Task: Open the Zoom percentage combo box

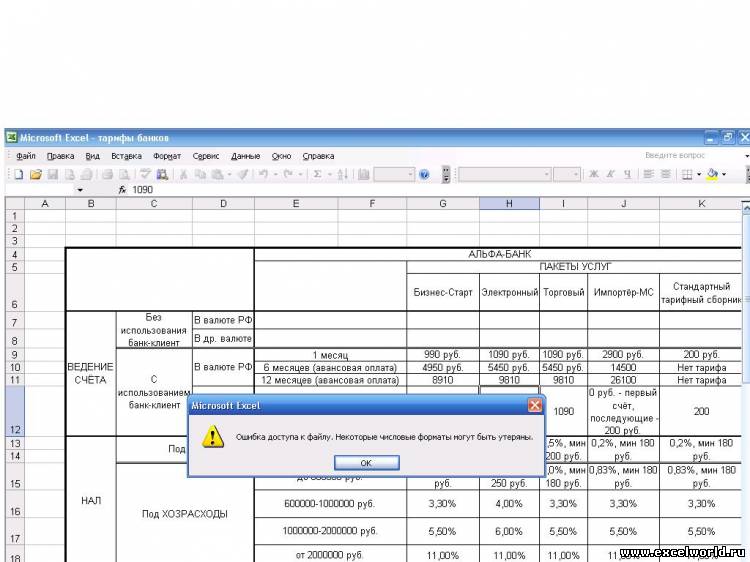Action: (x=394, y=174)
